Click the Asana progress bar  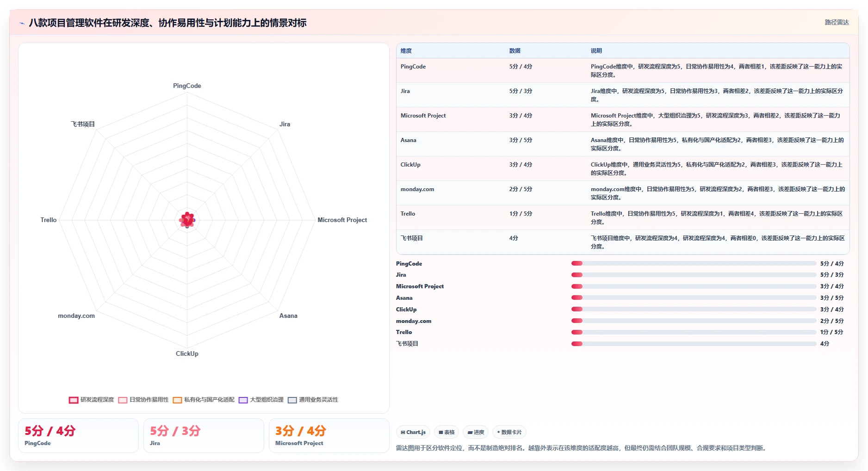click(694, 297)
